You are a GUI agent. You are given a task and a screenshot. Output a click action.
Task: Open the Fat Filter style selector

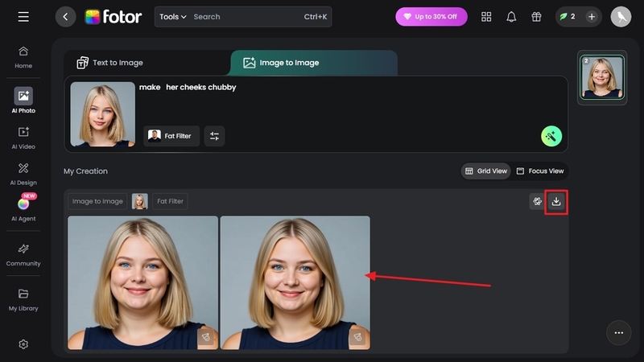coord(172,136)
